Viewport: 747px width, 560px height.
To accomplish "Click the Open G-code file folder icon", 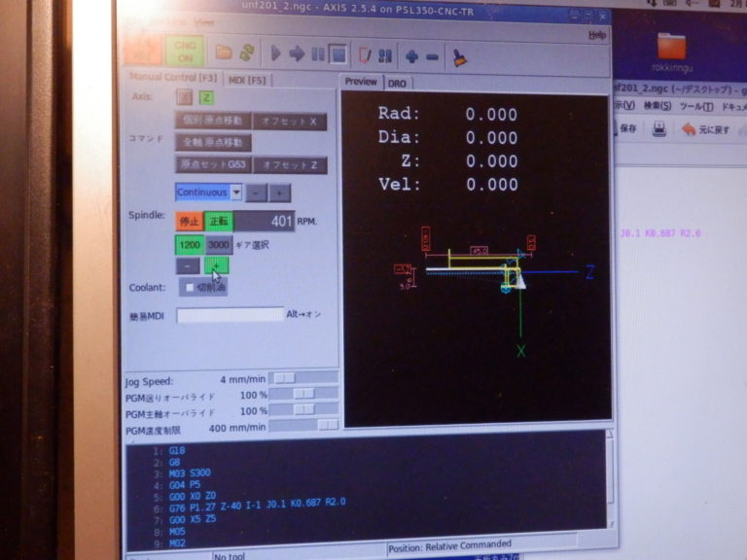I will coord(224,53).
